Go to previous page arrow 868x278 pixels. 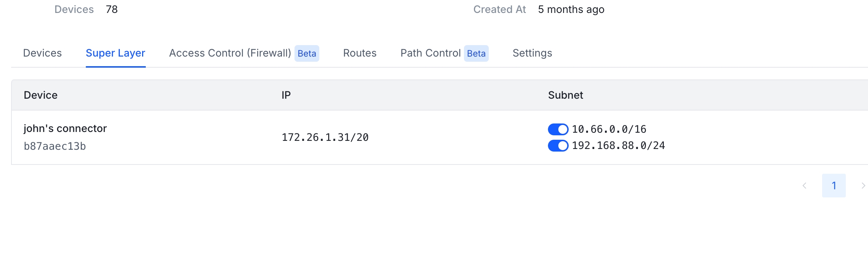click(x=804, y=186)
